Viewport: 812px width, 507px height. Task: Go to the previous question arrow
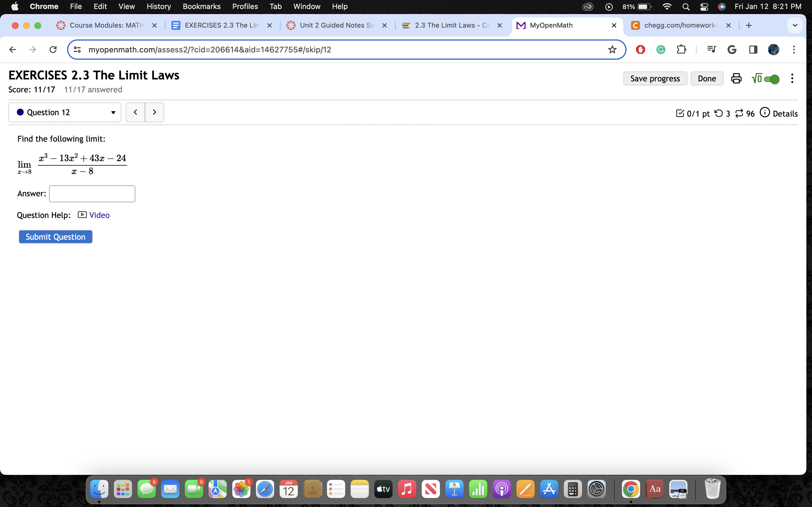click(x=135, y=112)
